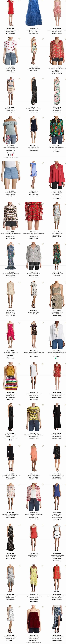The image size is (66, 644).
Task: Favorite the Clyde A-Line Shift Dress
Action: 19,282
